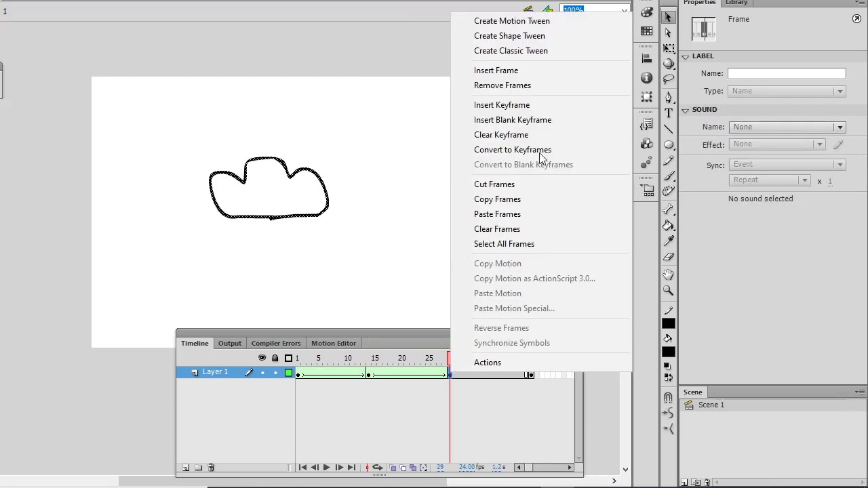Select the Lasso tool
The height and width of the screenshot is (488, 868).
(669, 79)
